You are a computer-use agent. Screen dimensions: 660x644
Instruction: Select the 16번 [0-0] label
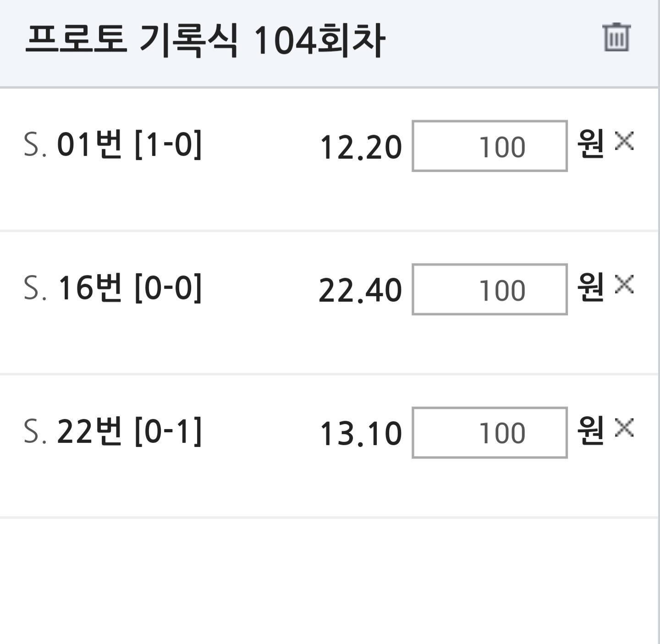coord(129,288)
